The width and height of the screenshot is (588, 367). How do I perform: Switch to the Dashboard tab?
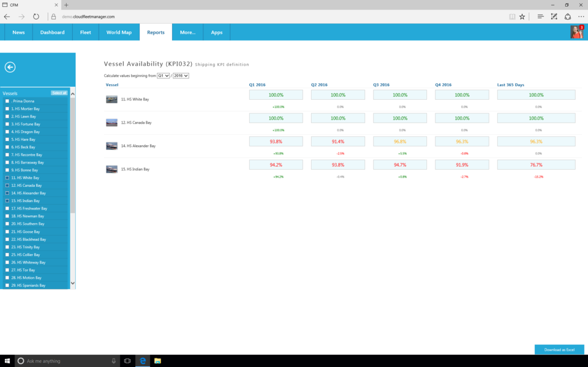[52, 32]
